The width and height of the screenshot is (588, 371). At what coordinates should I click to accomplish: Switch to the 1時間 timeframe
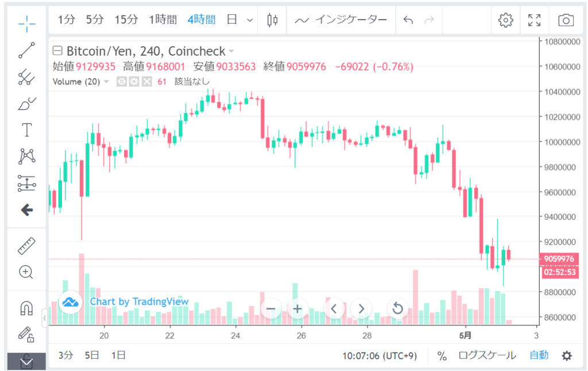(163, 20)
